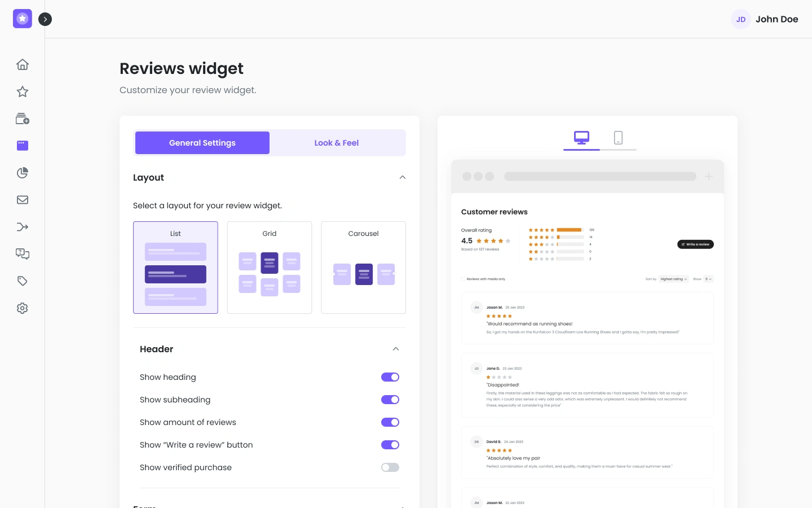Open the Q&A chat sidebar icon
Screen dimensions: 812x508
pyautogui.click(x=23, y=254)
